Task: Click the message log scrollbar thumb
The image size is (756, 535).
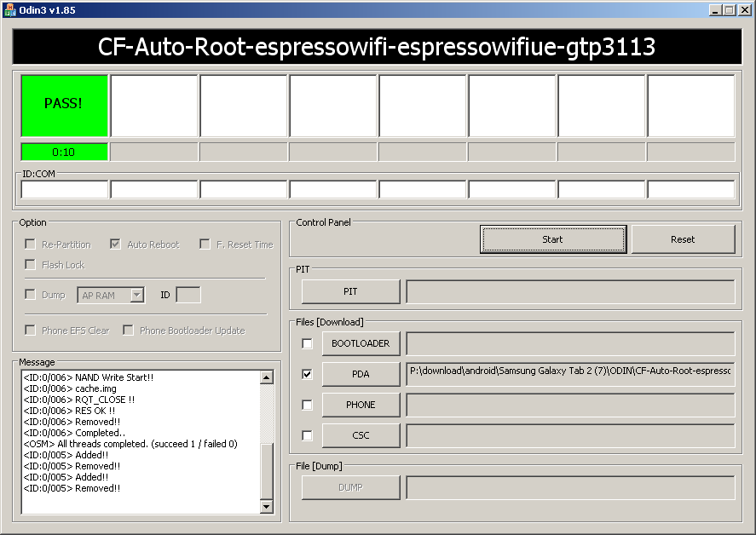Action: coord(267,471)
